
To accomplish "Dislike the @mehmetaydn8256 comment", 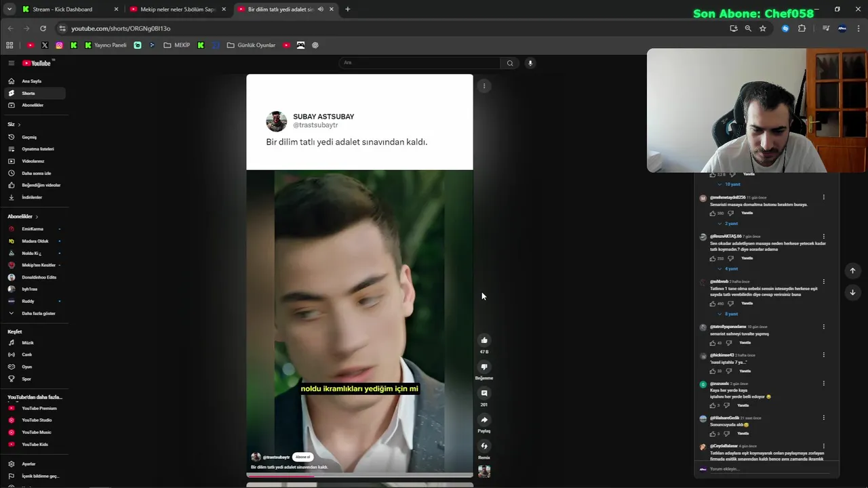I will [732, 213].
